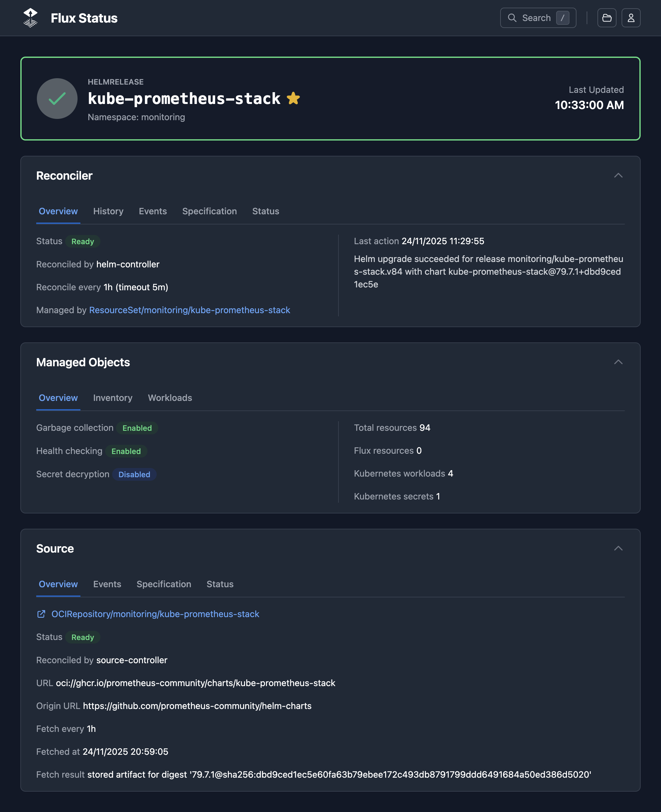The image size is (661, 812).
Task: Toggle Garbage collection Enabled badge
Action: 137,428
